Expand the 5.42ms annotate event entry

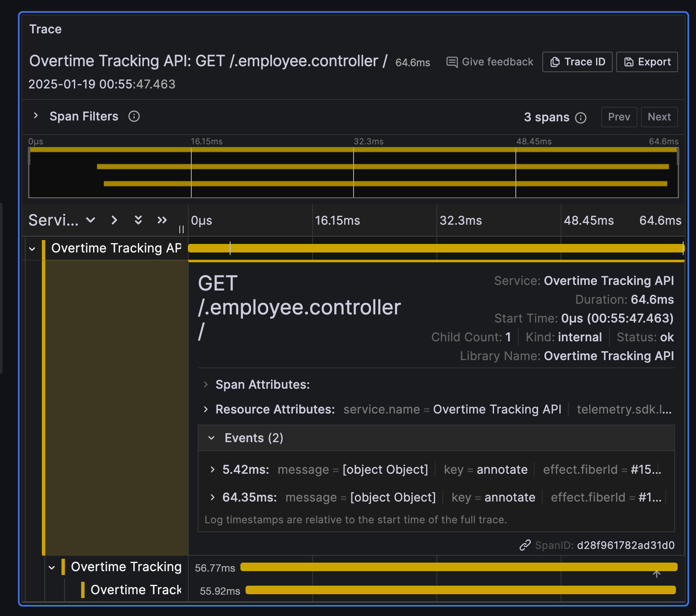tap(212, 469)
